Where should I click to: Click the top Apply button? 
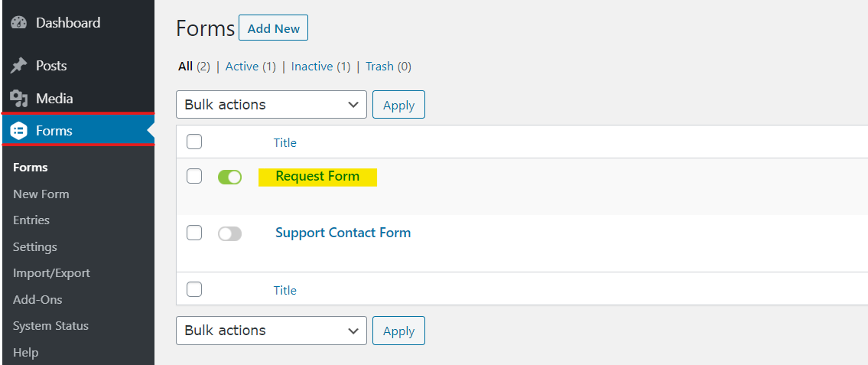click(398, 105)
